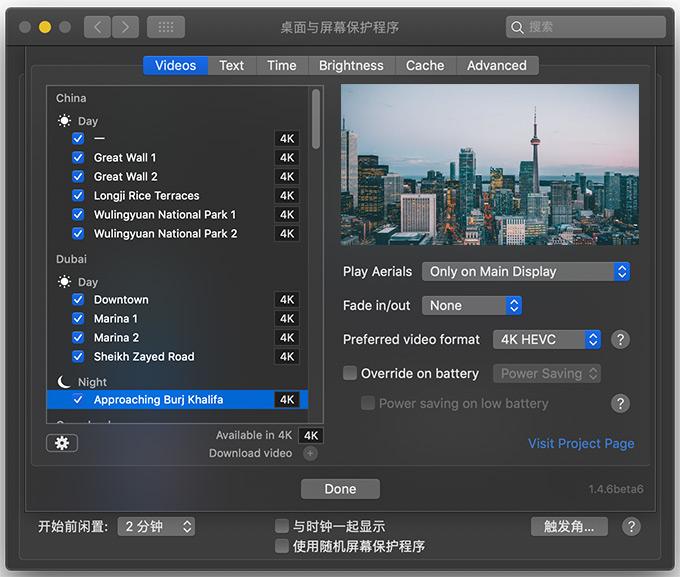The image size is (680, 577).
Task: Open Play Aerials display dropdown
Action: click(526, 272)
